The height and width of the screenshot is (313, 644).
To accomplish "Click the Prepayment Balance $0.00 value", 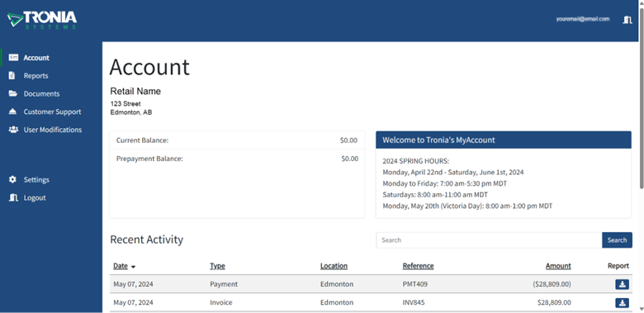I will 349,159.
